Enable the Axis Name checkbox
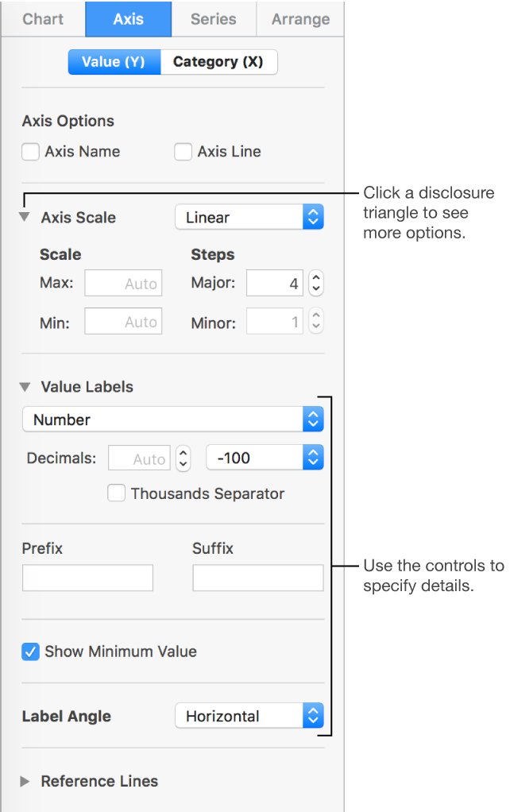 pos(29,151)
